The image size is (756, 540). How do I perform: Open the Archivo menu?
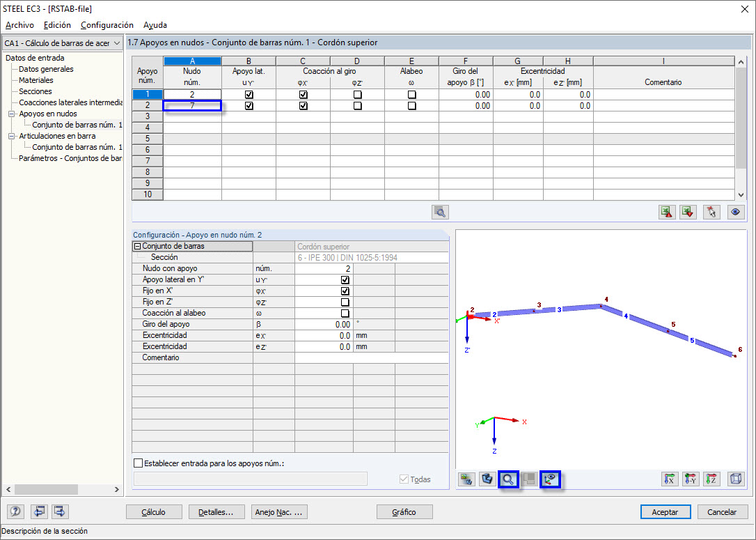[x=19, y=25]
